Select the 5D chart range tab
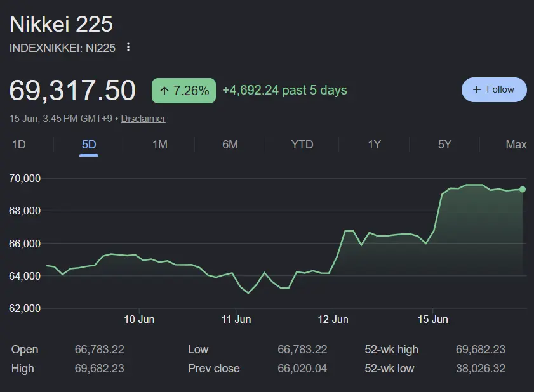The width and height of the screenshot is (534, 392). point(89,145)
